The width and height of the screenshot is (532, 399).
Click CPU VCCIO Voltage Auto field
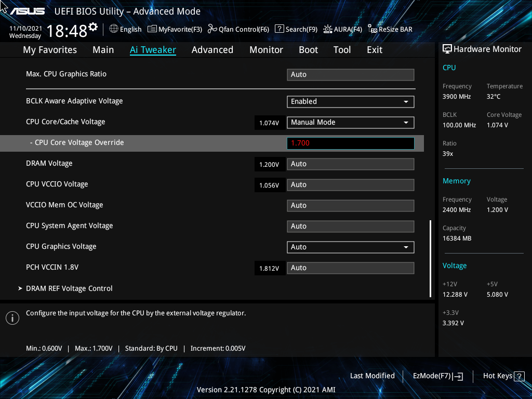tap(351, 185)
